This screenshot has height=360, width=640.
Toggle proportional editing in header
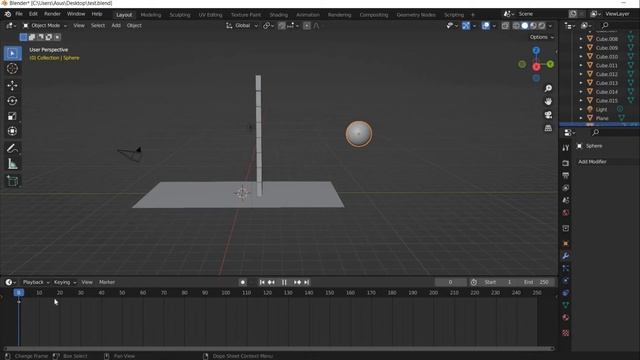point(307,26)
